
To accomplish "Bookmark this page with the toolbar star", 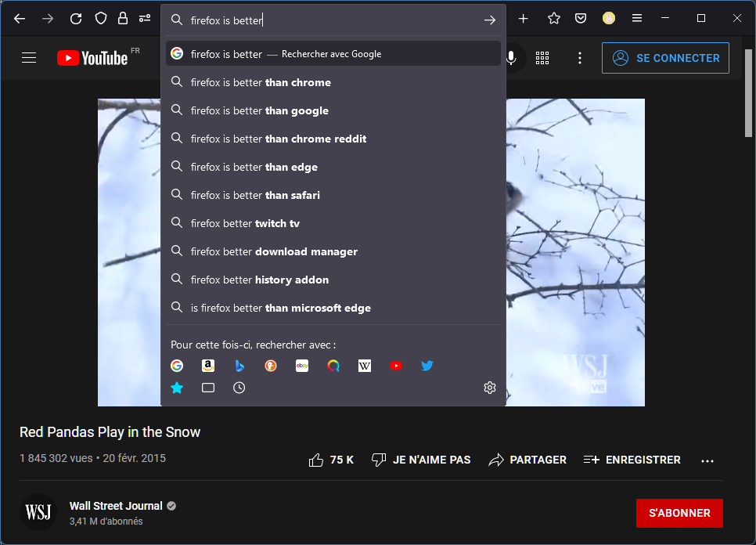I will (x=554, y=19).
